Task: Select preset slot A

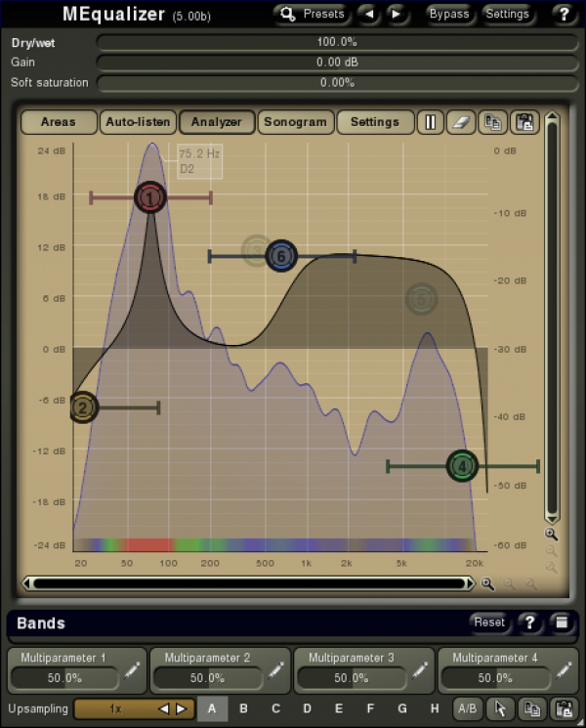Action: [x=212, y=709]
